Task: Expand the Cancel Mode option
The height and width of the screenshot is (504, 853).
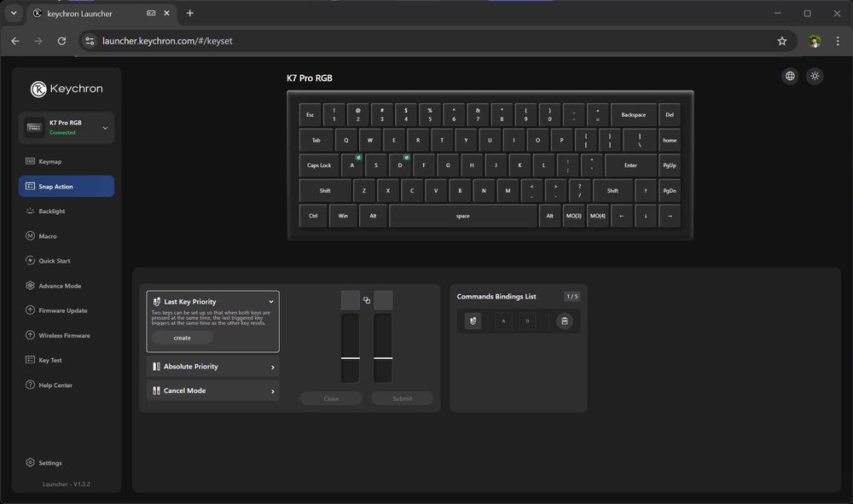Action: point(212,391)
